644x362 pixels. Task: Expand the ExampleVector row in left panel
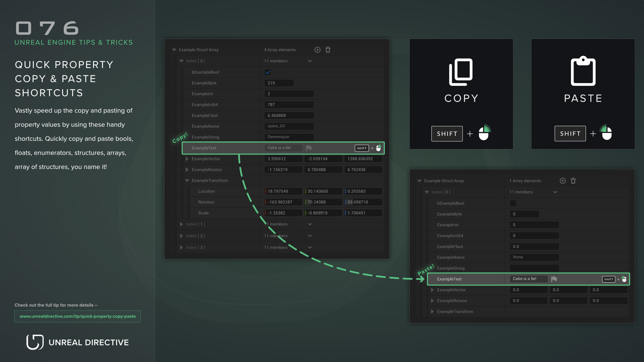(187, 159)
